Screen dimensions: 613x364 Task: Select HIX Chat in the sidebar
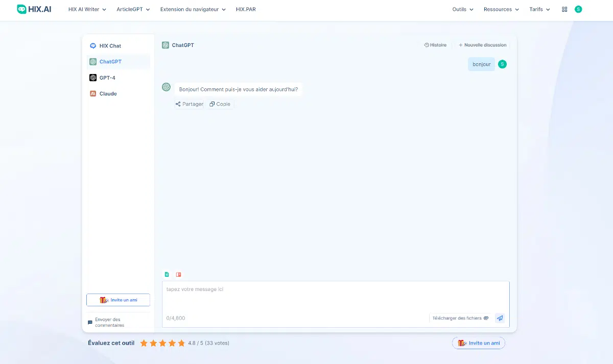point(119,46)
